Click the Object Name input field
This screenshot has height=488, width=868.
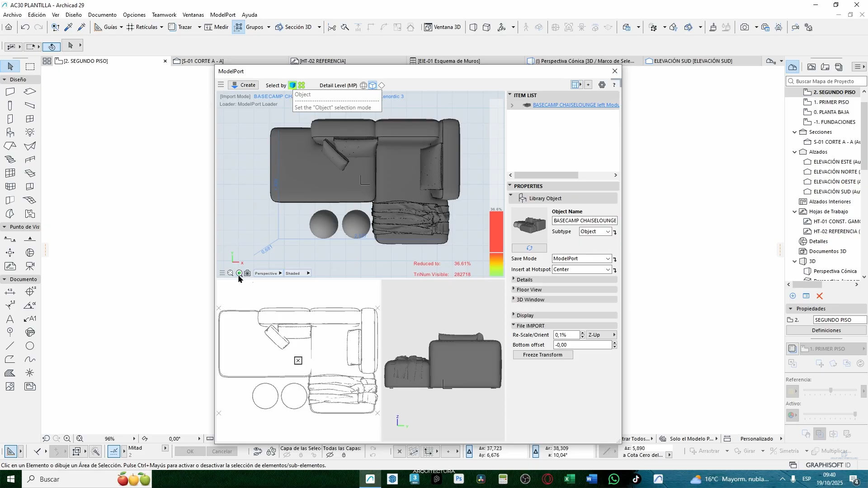(584, 221)
